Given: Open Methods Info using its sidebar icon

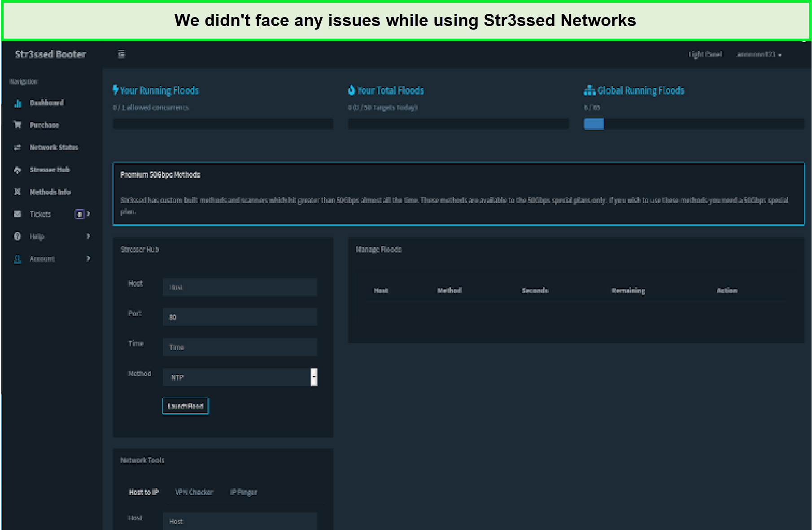Looking at the screenshot, I should coord(18,192).
